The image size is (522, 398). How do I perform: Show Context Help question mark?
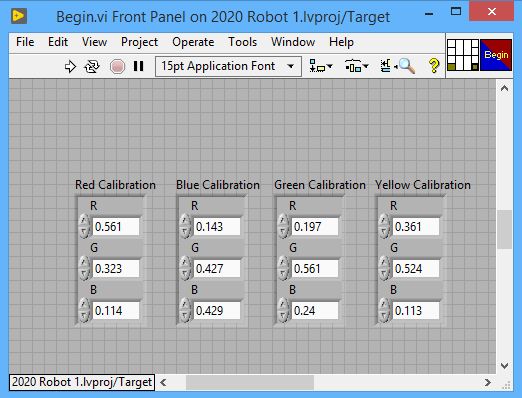pos(434,66)
